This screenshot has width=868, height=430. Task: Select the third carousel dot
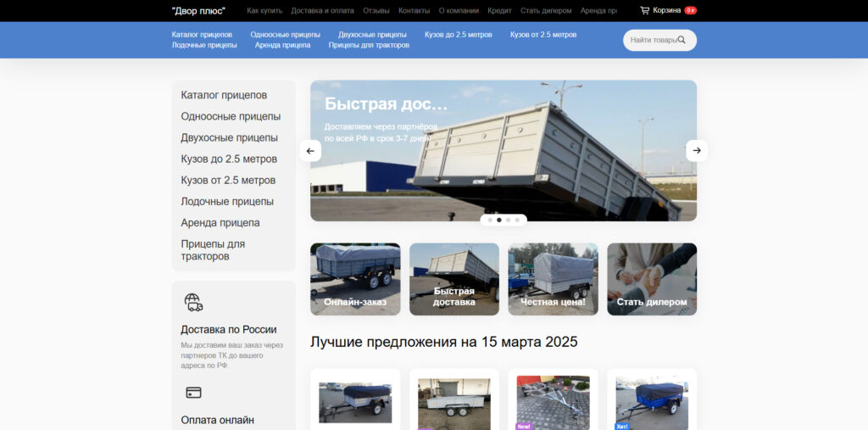point(509,220)
